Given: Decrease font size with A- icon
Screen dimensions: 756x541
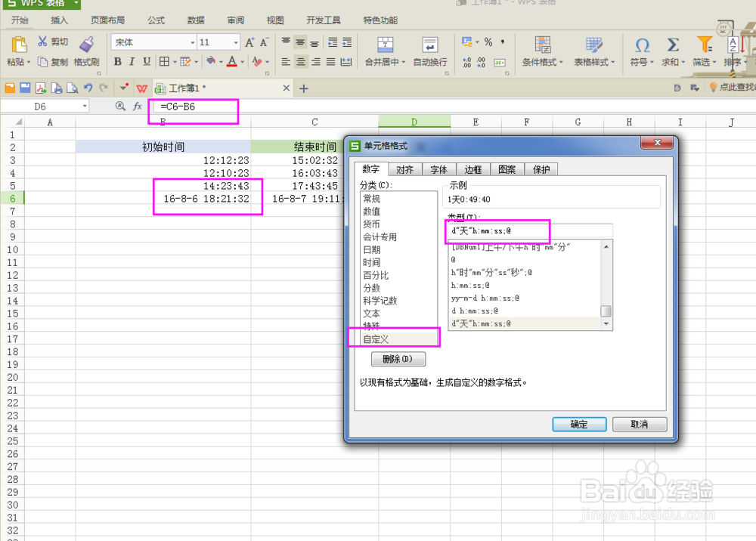Looking at the screenshot, I should (264, 42).
